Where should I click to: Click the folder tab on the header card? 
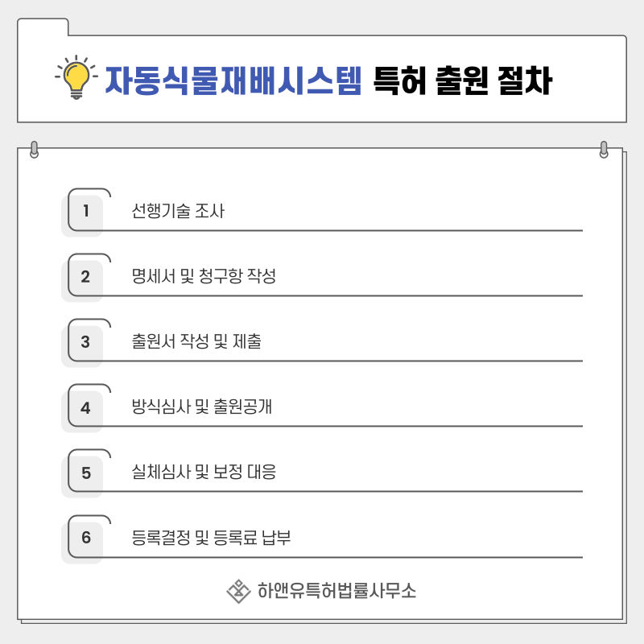pyautogui.click(x=43, y=27)
